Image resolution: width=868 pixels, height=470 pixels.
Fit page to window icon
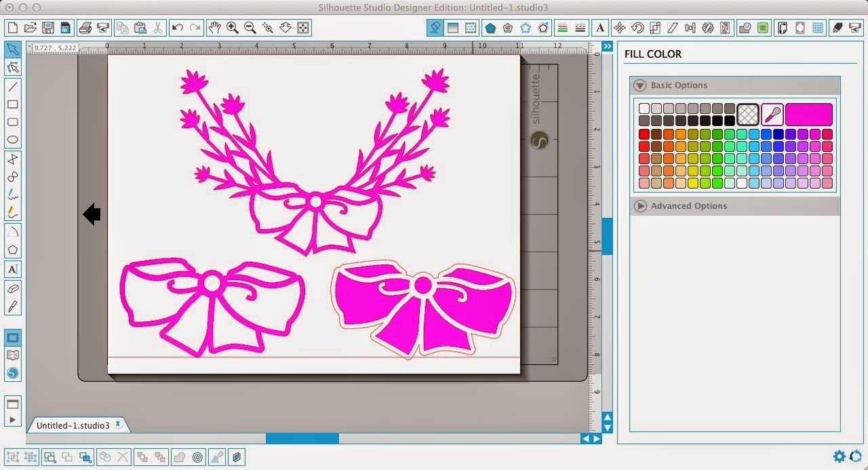click(x=303, y=28)
